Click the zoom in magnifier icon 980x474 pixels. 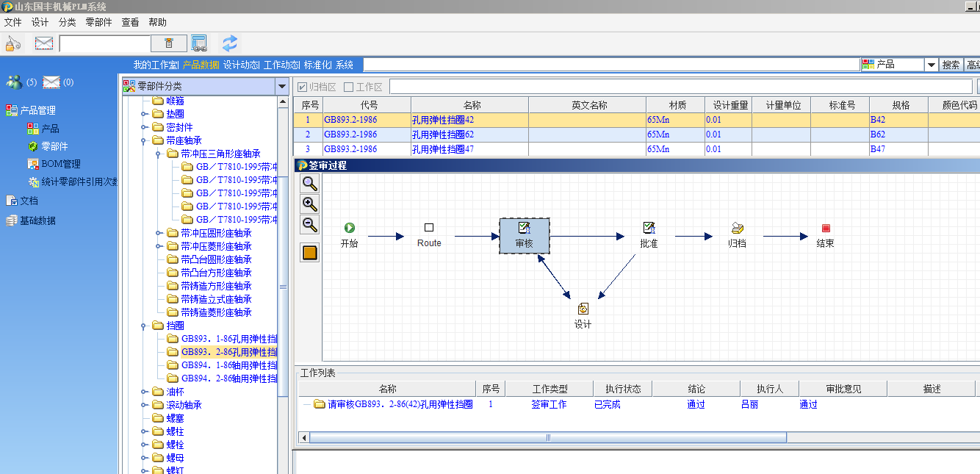(310, 204)
